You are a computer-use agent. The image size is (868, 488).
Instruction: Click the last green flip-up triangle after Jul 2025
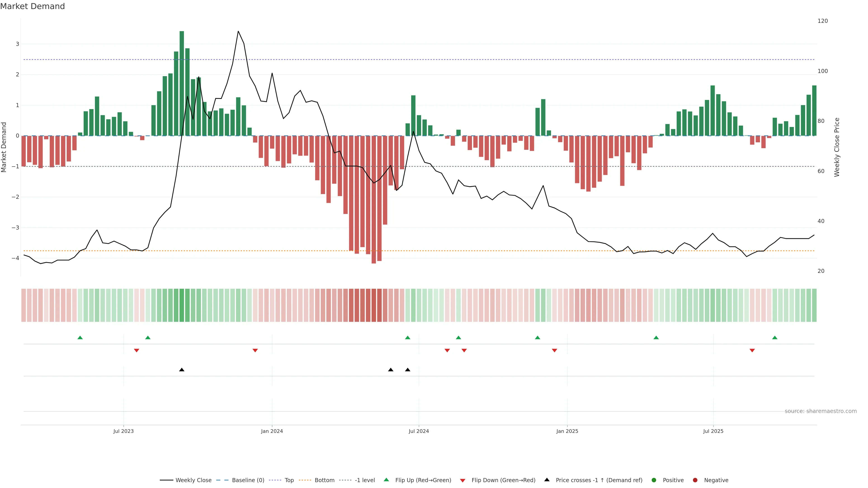coord(775,338)
